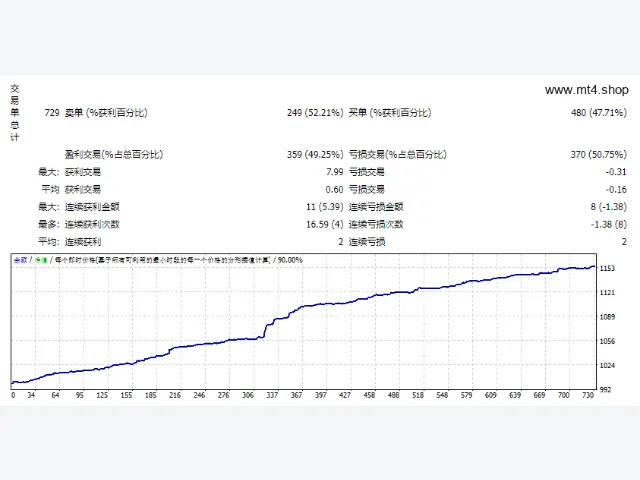Click the 连续获利次数 label
Viewport: 640px width, 480px height.
pos(92,224)
